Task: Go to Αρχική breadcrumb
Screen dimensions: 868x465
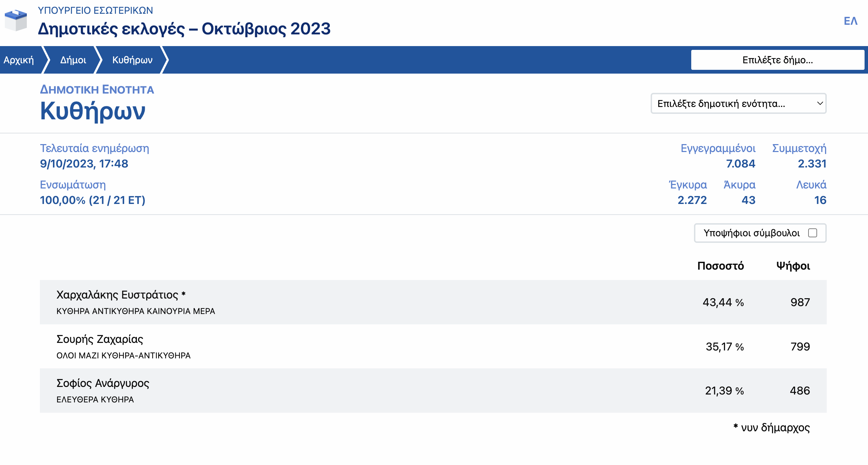Action: [x=19, y=60]
